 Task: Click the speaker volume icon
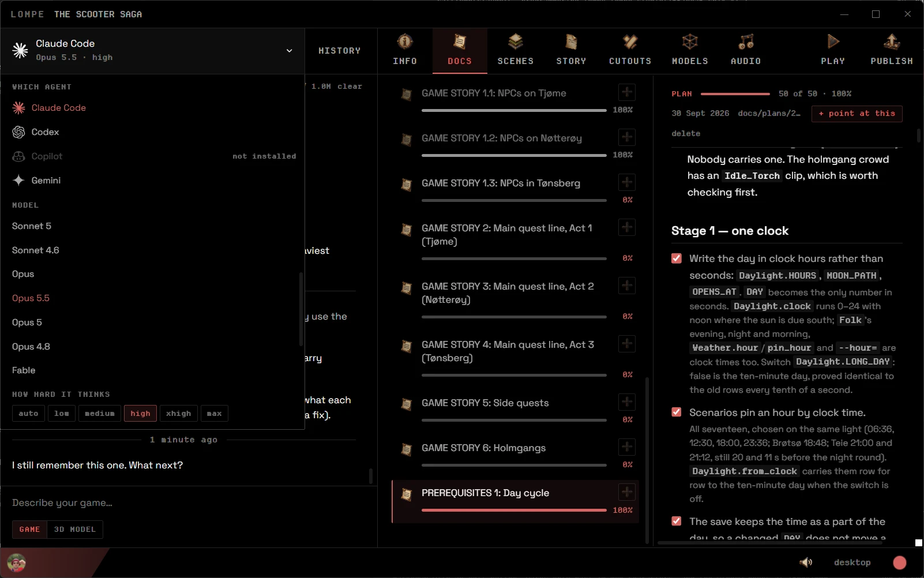click(806, 562)
